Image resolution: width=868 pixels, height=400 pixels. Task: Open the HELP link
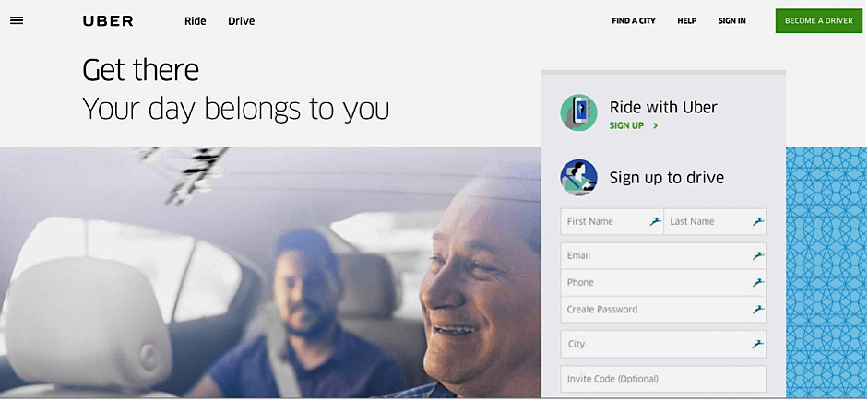point(687,20)
